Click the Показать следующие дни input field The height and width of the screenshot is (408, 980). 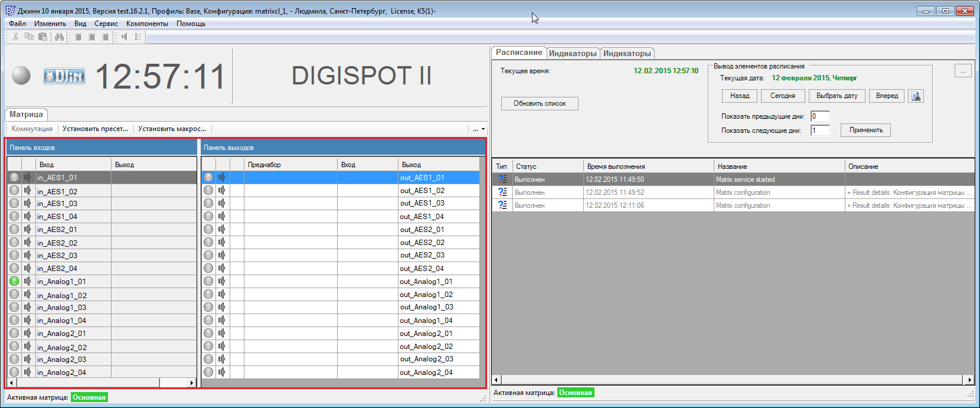point(820,130)
